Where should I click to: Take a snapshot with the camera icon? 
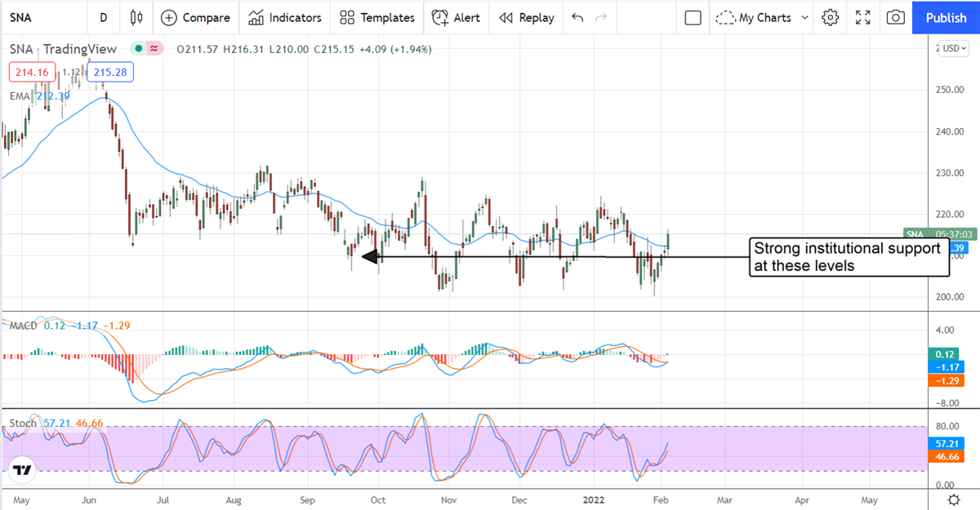click(896, 17)
